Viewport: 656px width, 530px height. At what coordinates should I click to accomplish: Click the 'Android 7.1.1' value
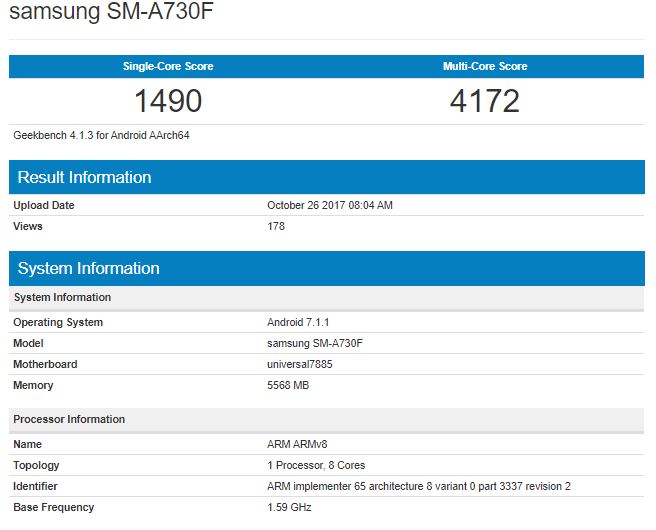[x=298, y=322]
